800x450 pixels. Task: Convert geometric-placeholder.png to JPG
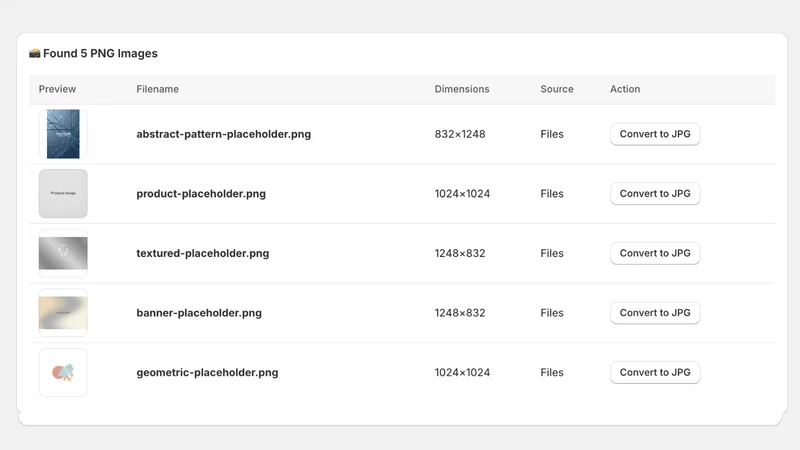coord(655,372)
